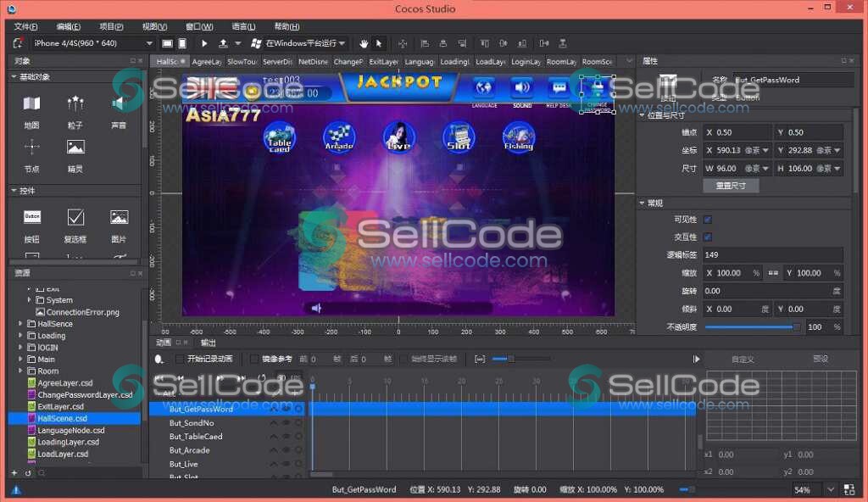The height and width of the screenshot is (502, 868).
Task: Switch to the LoginLayer tab
Action: [526, 62]
